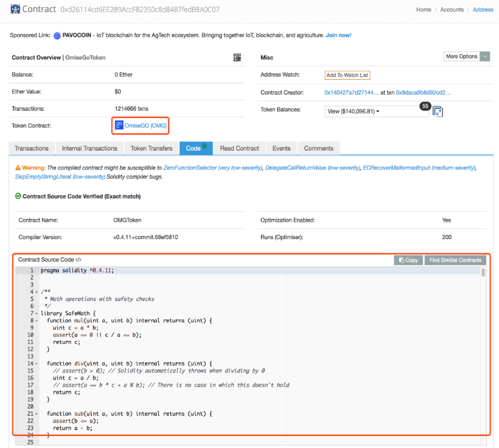This screenshot has width=499, height=448.
Task: Switch to the Read Contract tab
Action: 239,148
